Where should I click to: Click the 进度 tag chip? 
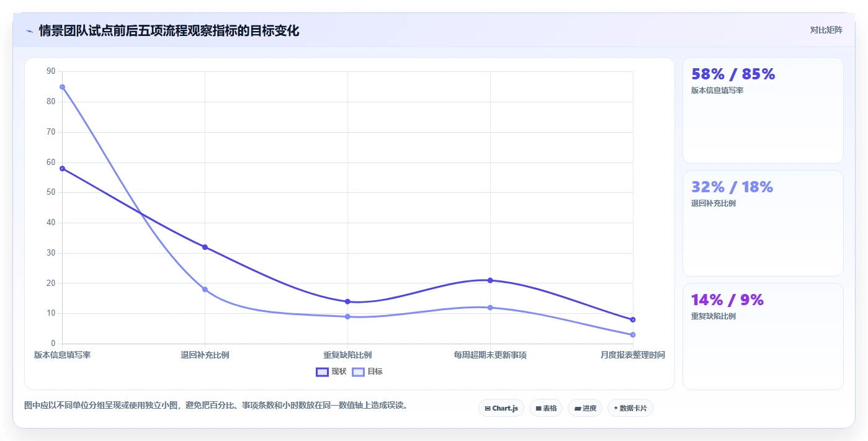tap(585, 408)
